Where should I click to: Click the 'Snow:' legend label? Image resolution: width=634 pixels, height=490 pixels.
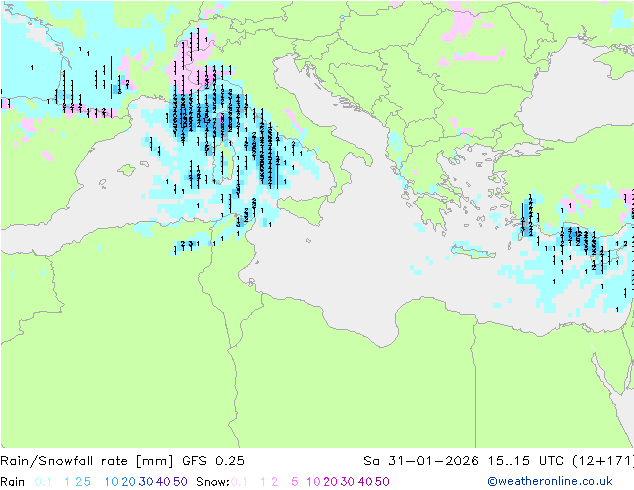click(x=213, y=482)
